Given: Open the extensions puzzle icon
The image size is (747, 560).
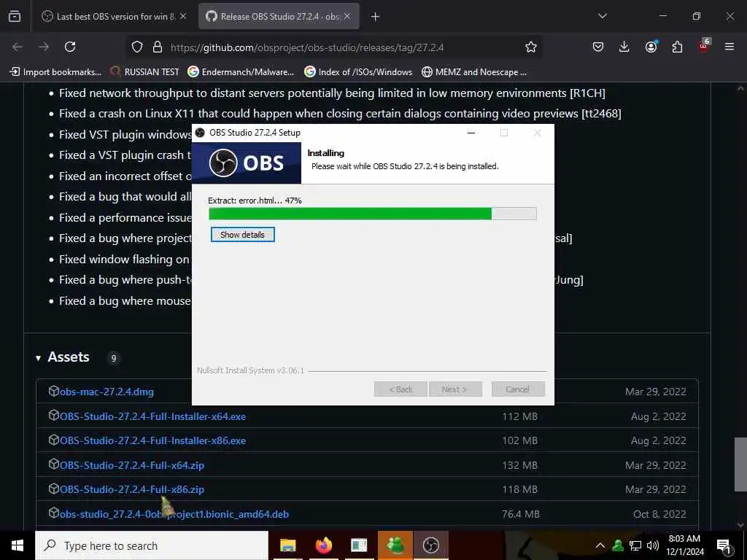Looking at the screenshot, I should pos(677,47).
